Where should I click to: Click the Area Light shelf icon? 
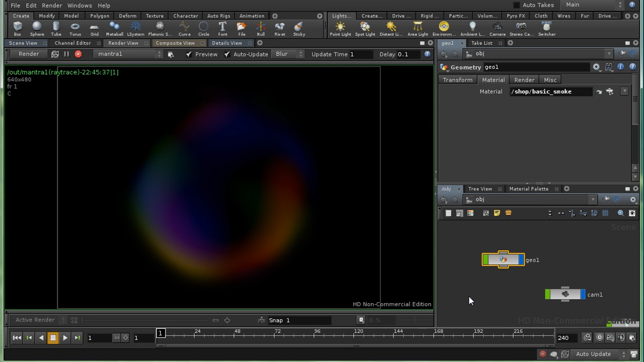coord(418,28)
